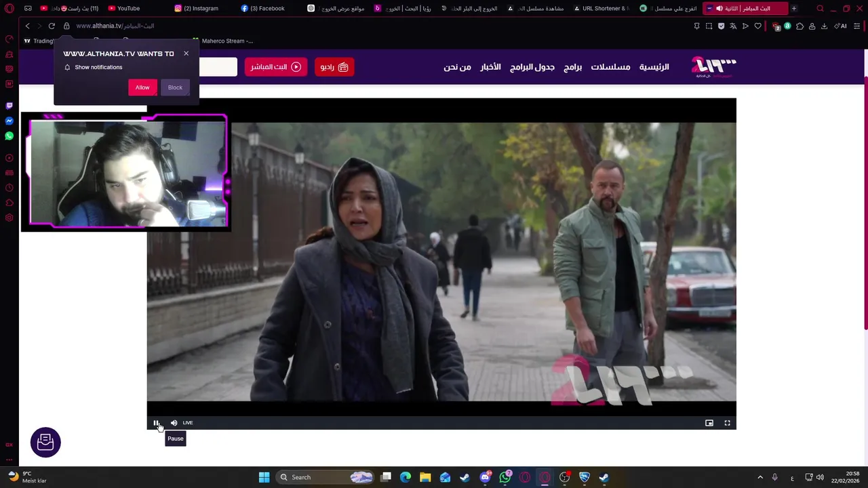868x488 pixels.
Task: Go back to previous page
Action: click(27, 26)
